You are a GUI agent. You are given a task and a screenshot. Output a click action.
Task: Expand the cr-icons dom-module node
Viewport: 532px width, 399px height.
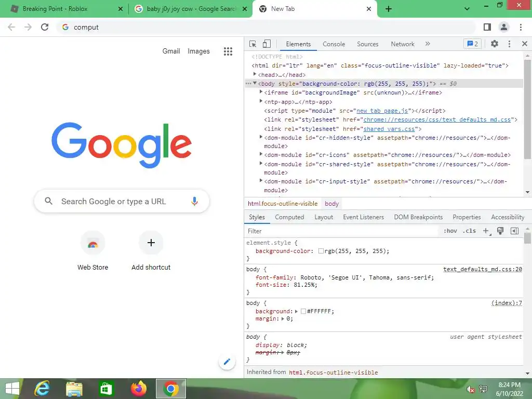pos(261,154)
